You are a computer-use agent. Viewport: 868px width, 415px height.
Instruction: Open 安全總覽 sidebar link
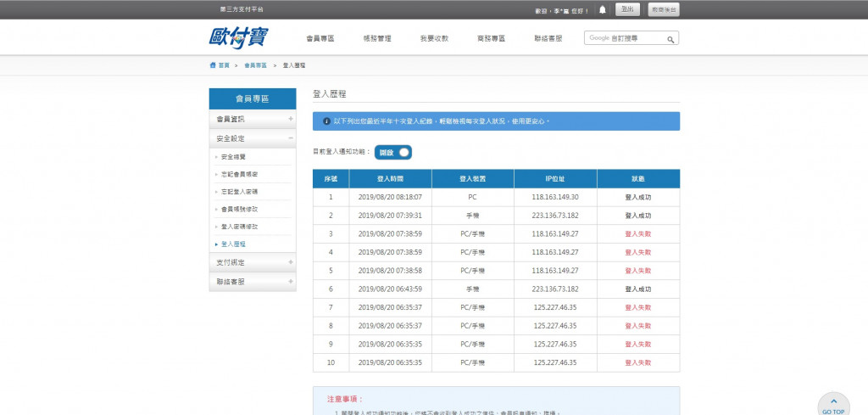point(232,157)
